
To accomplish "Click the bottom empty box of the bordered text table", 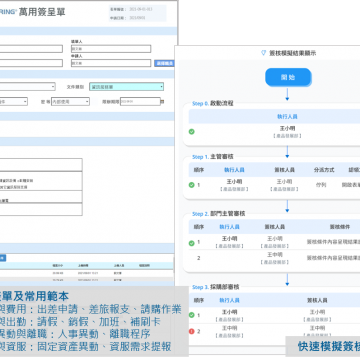I will pyautogui.click(x=41, y=209).
